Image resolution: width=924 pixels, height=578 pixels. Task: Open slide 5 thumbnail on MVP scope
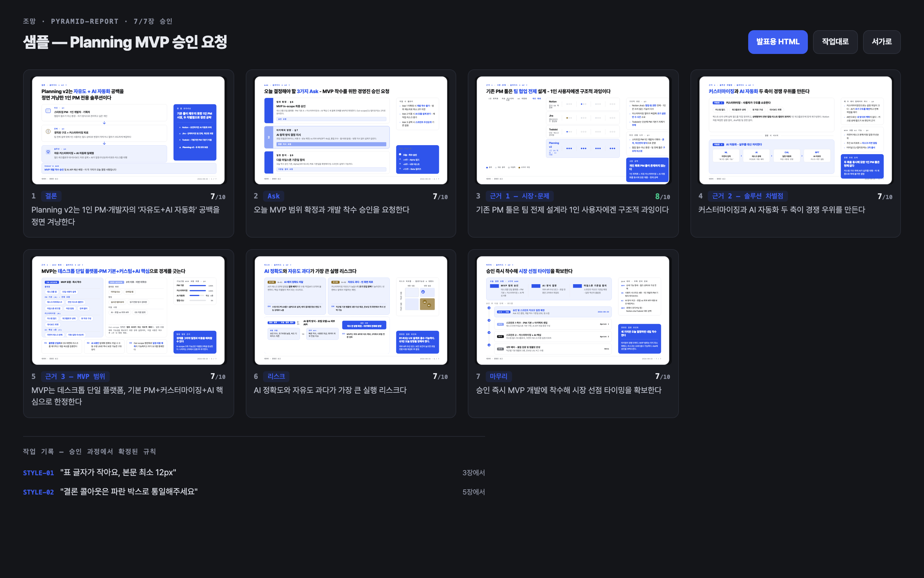pyautogui.click(x=128, y=311)
